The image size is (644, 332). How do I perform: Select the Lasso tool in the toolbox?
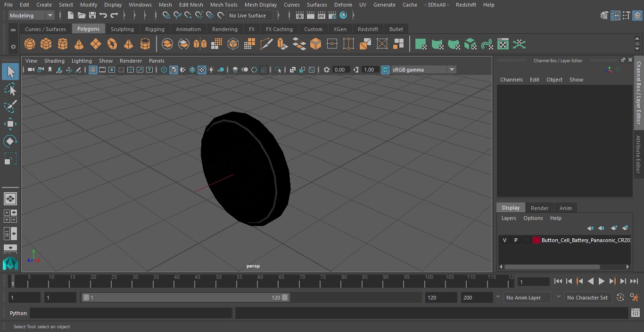[10, 89]
